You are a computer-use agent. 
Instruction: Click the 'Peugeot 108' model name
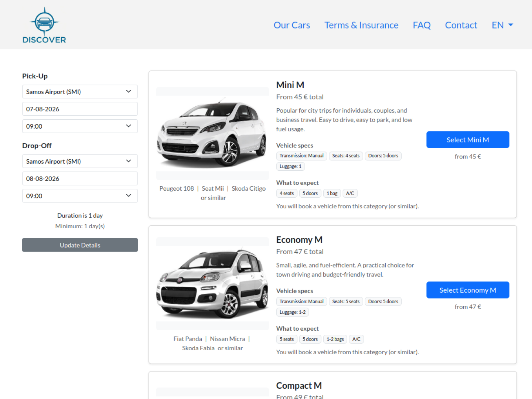click(x=177, y=188)
